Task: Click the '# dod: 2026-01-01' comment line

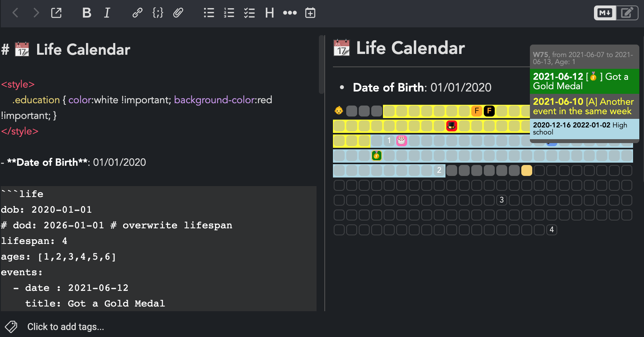Action: 116,225
